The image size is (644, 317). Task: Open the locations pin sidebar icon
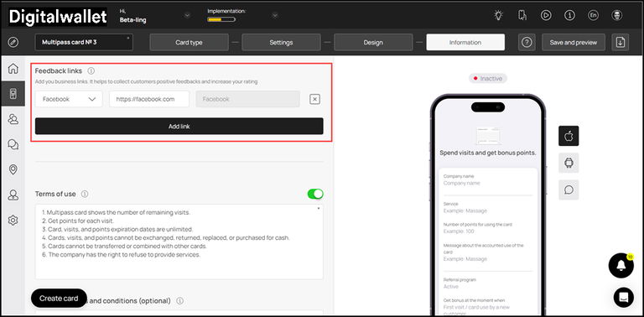click(13, 169)
